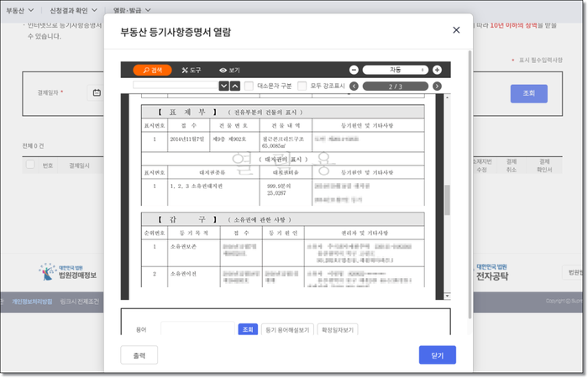Click the 2 / 3 page indicator

tap(396, 87)
